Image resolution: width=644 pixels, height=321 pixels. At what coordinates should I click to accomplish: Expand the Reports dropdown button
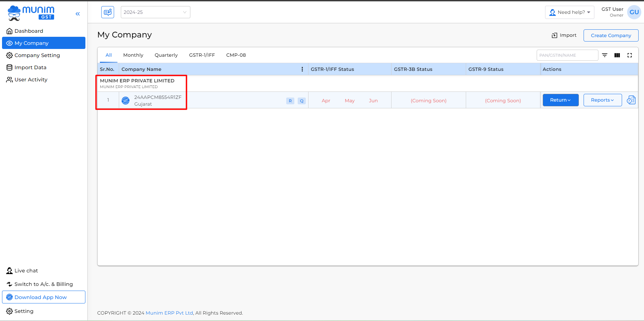(x=602, y=100)
